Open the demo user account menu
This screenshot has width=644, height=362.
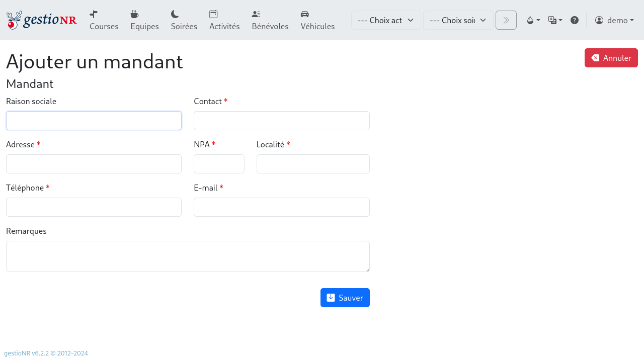pos(614,20)
